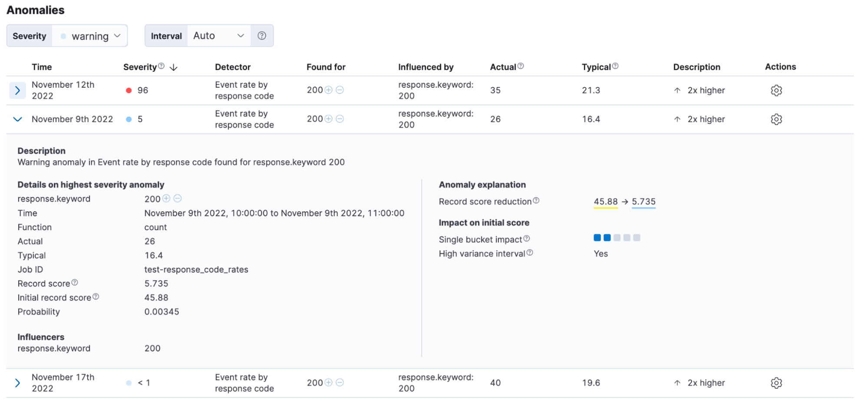Collapse the November 9th 2022 anomaly row

17,119
